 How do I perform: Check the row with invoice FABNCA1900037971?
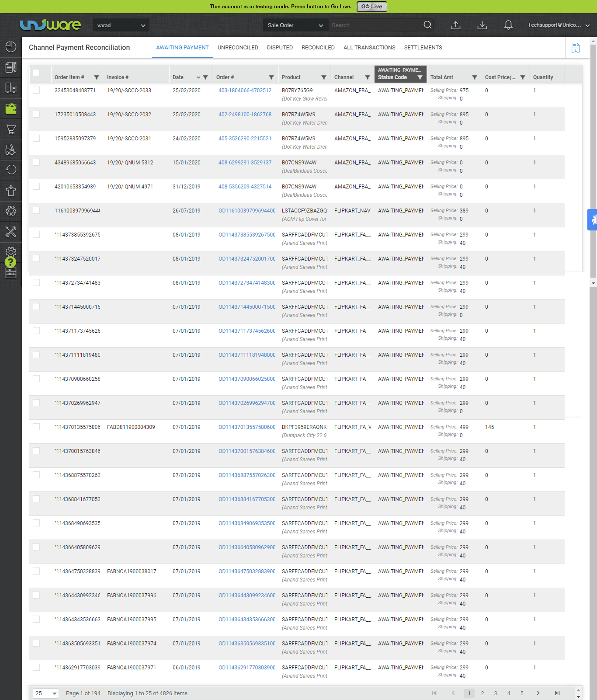coord(36,667)
